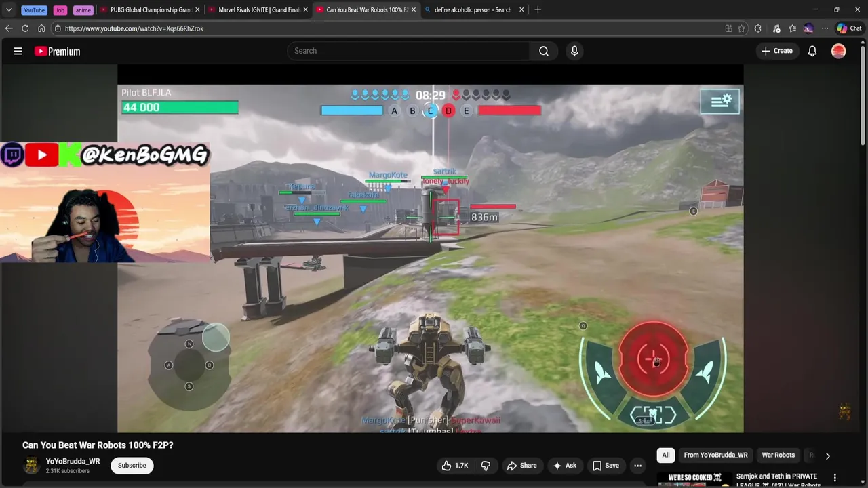Start voice search with the microphone
The height and width of the screenshot is (488, 868).
574,51
